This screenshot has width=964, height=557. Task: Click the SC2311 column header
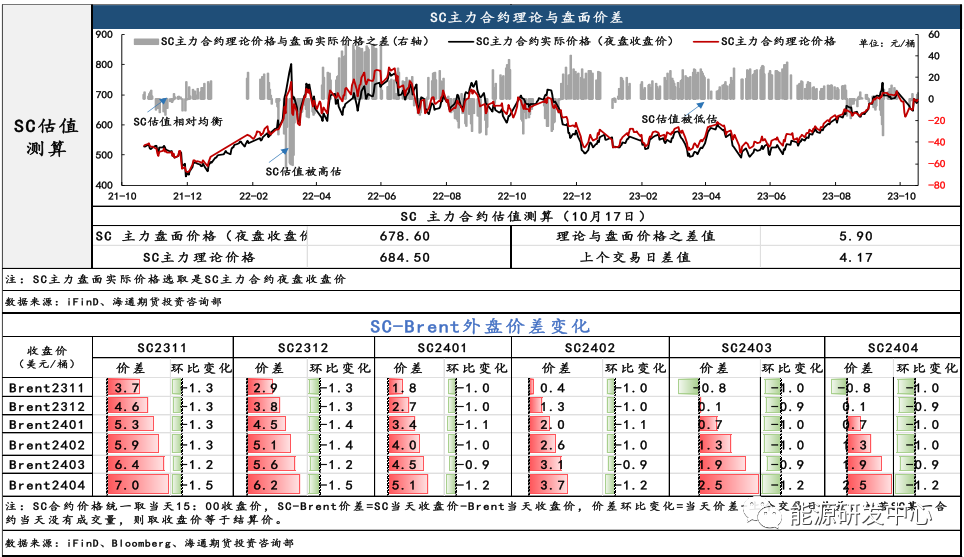pos(162,348)
